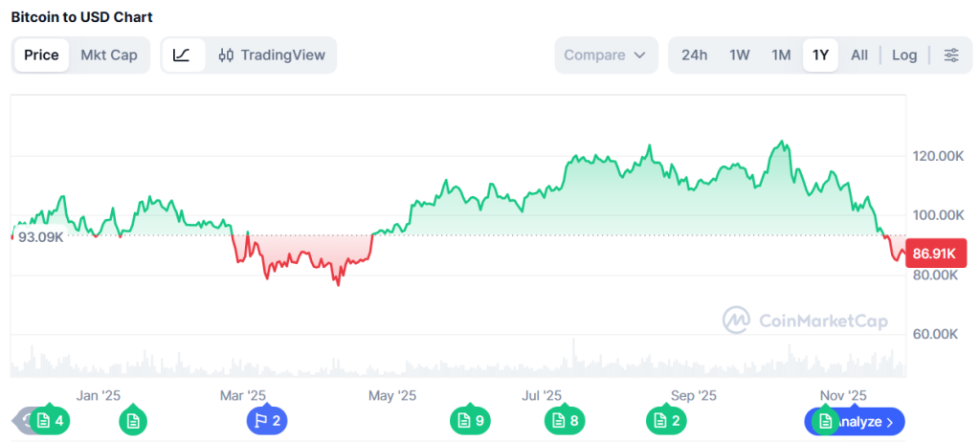This screenshot has width=980, height=442.
Task: Open the March '25 flag event marker
Action: (267, 420)
